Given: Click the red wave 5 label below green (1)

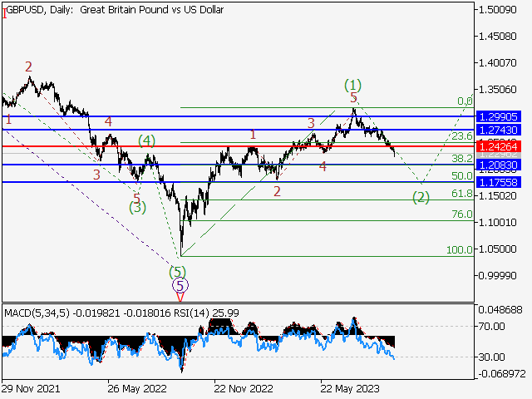Looking at the screenshot, I should coord(353,97).
